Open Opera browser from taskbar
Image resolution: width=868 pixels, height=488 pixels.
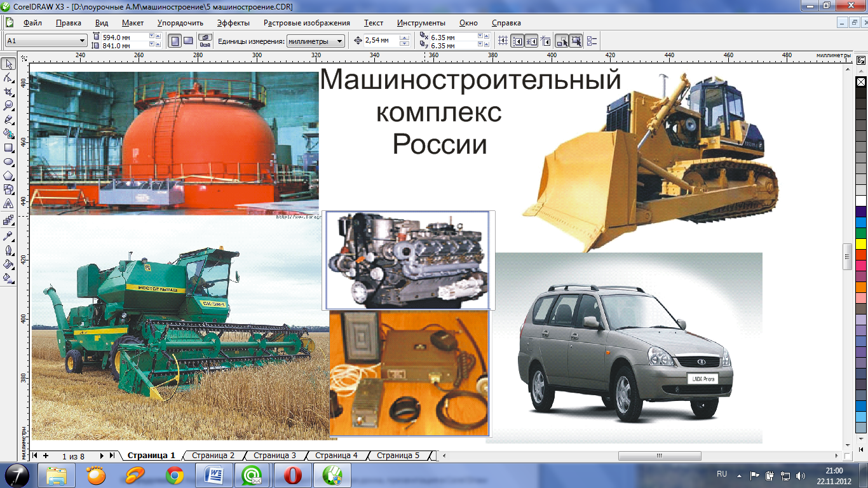click(x=292, y=475)
